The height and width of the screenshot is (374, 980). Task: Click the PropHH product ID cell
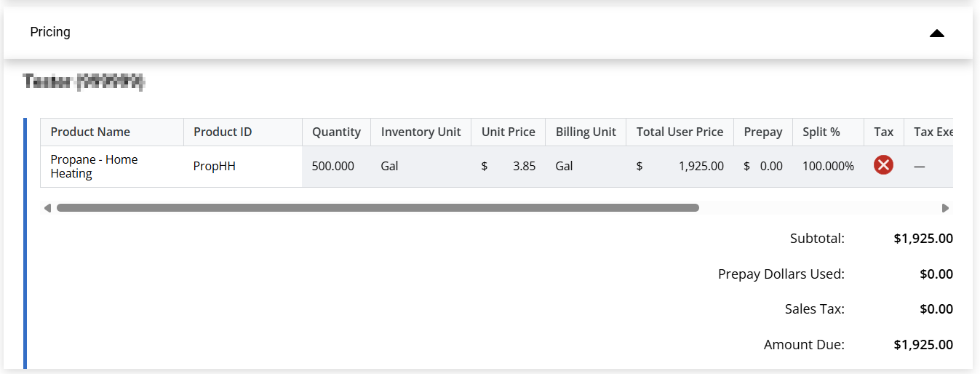[x=215, y=167]
